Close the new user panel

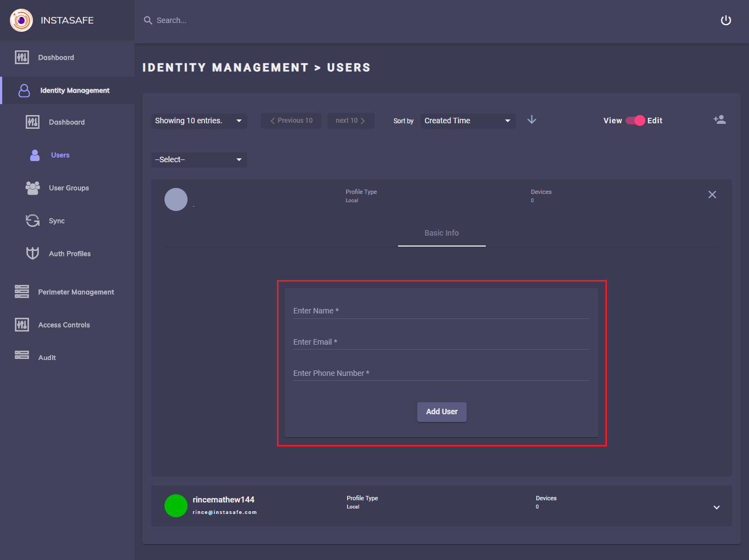point(712,195)
